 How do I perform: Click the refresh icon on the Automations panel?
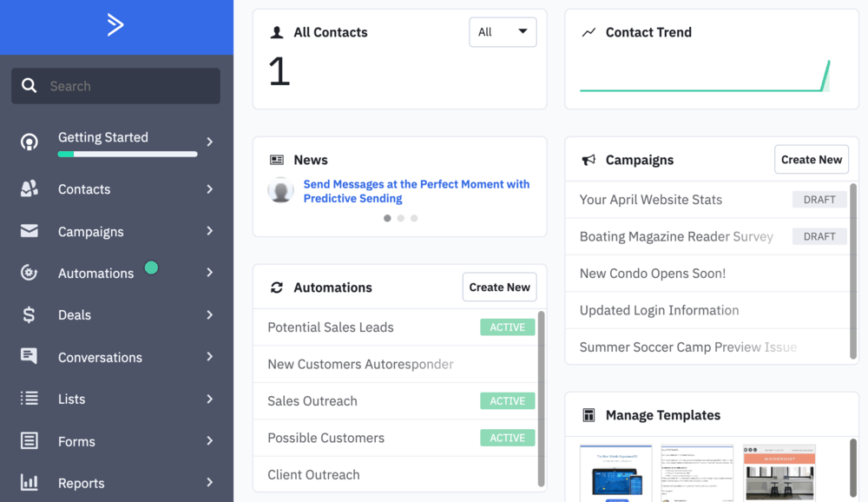[x=277, y=287]
